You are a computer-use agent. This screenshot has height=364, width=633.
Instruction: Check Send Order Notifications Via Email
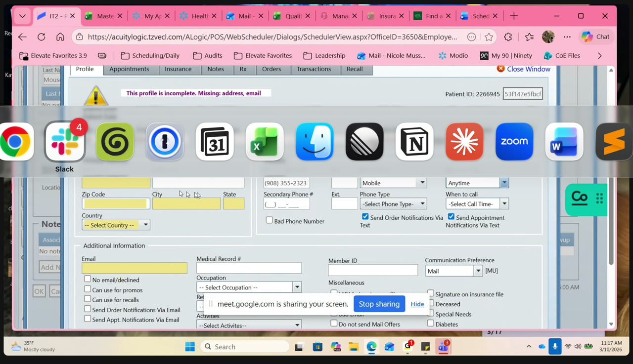(88, 309)
